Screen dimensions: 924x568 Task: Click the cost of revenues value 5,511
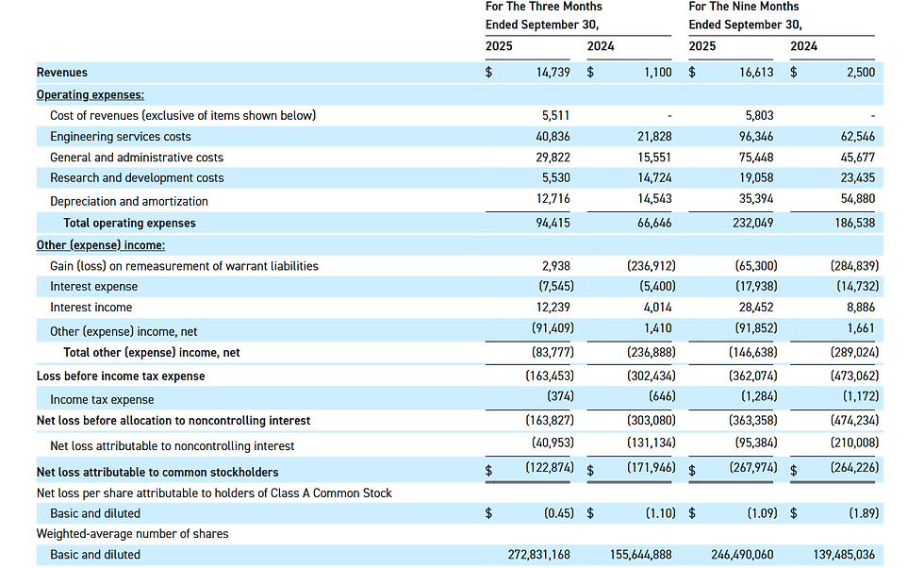click(x=555, y=116)
